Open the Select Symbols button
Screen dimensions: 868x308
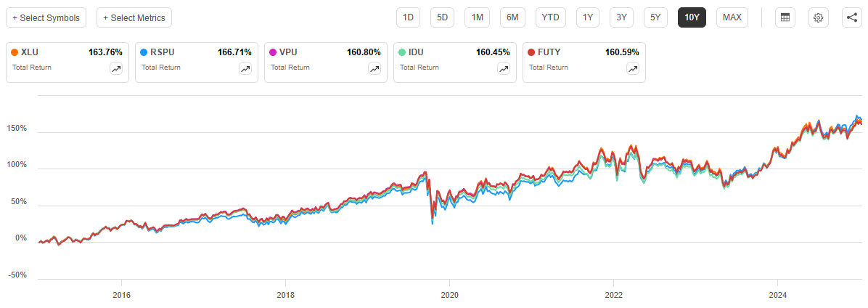(x=46, y=17)
